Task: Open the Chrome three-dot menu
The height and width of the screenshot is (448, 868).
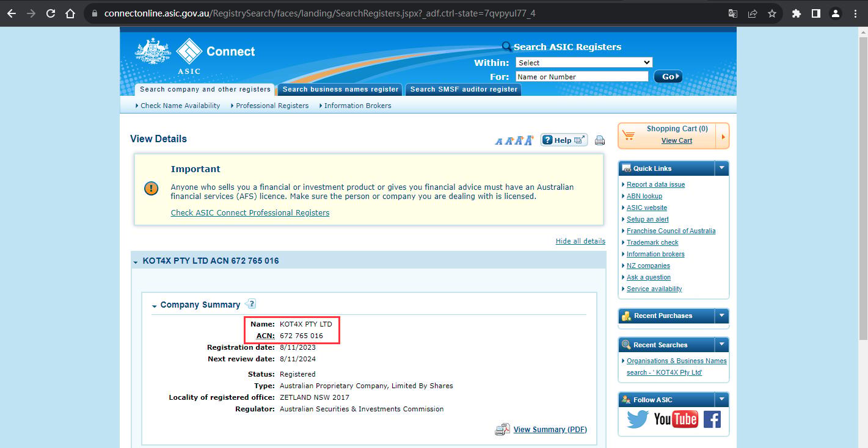Action: pos(855,13)
